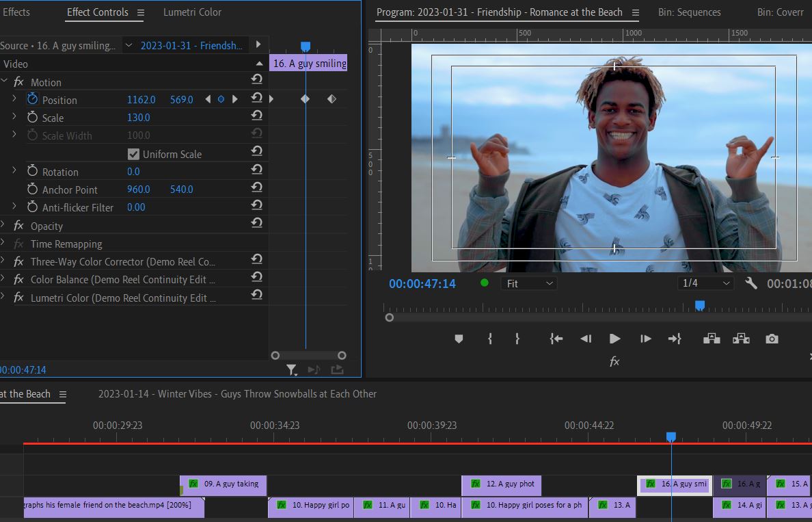
Task: Go to previous Position keyframe
Action: (208, 99)
